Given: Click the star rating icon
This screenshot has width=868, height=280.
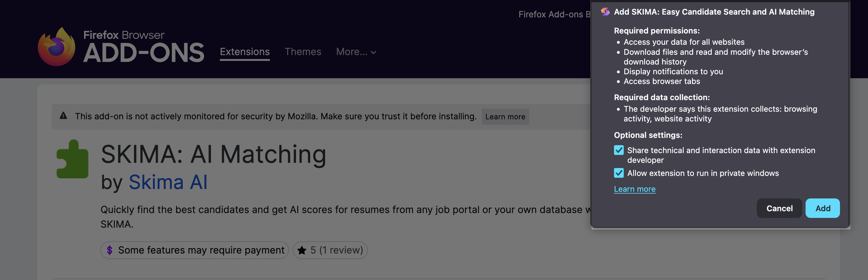Looking at the screenshot, I should pos(302,250).
